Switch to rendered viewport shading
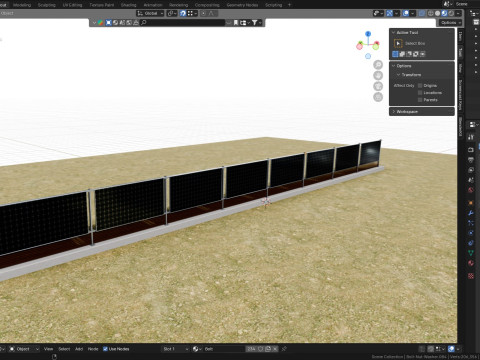 pos(451,13)
